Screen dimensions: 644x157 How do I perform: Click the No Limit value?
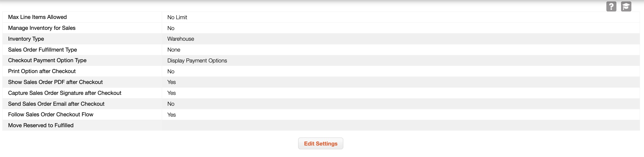(177, 17)
